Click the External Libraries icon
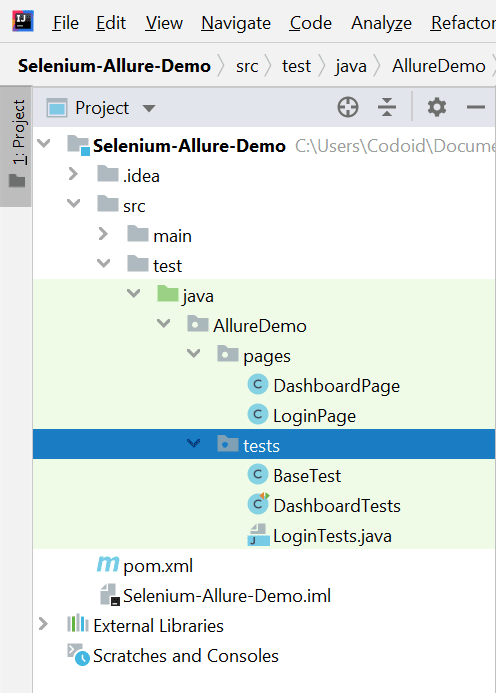The height and width of the screenshot is (693, 496). click(78, 624)
